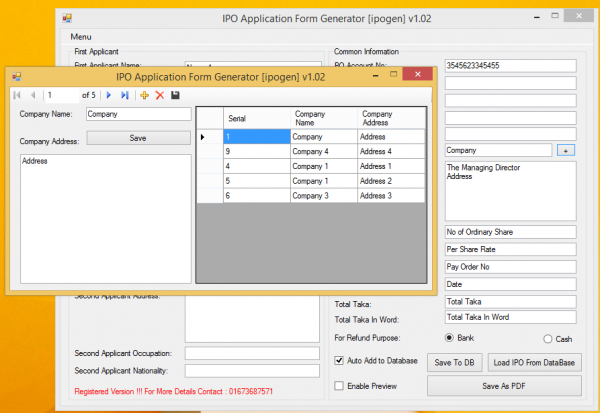Go to first record in navigator
Screen dimensions: 600x413
17,95
